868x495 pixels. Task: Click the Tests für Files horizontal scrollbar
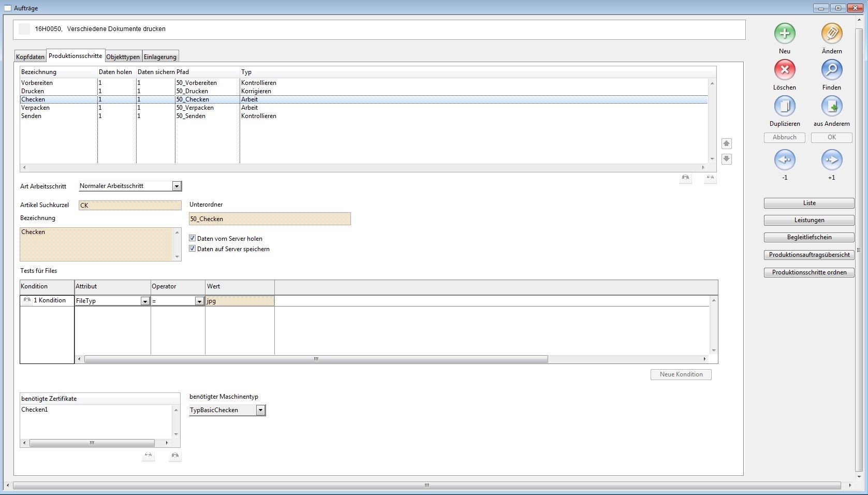coord(316,359)
